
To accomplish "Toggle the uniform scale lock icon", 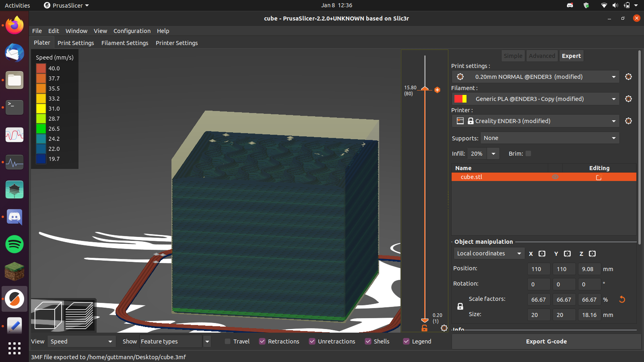I will [460, 306].
